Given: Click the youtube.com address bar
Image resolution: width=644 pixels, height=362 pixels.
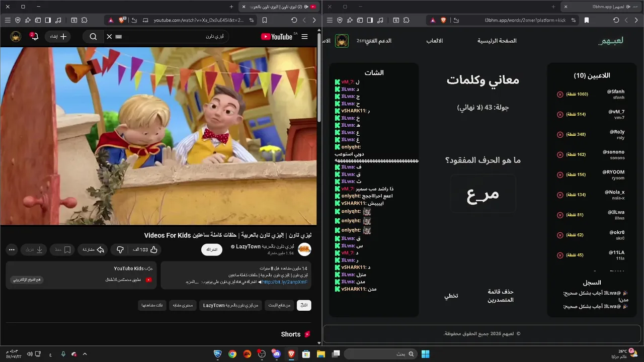Looking at the screenshot, I should tap(199, 20).
